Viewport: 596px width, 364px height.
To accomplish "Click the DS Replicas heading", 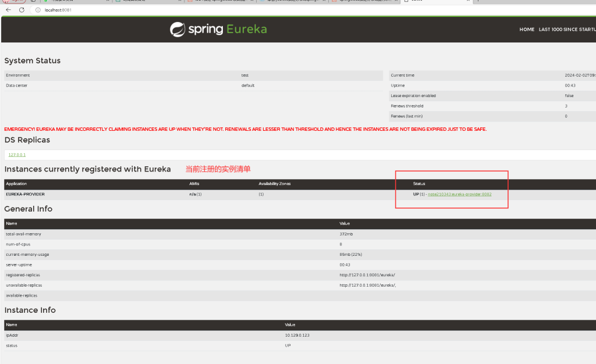I will 27,140.
